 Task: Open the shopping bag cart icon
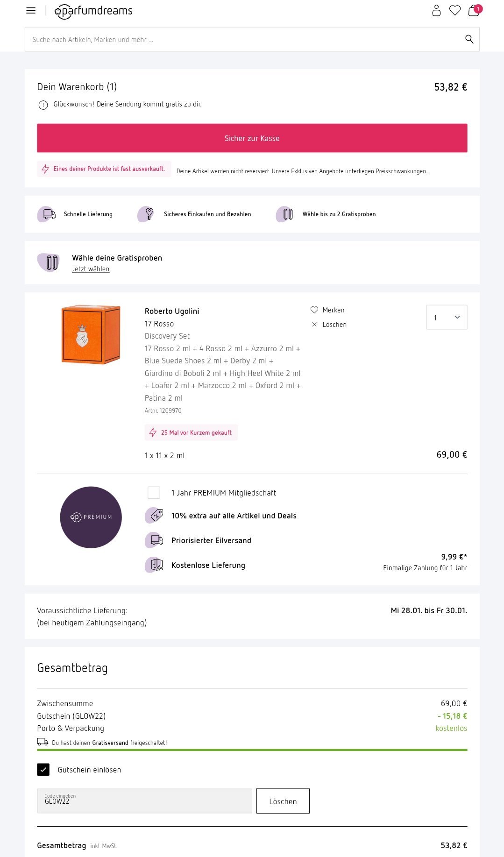pos(474,10)
